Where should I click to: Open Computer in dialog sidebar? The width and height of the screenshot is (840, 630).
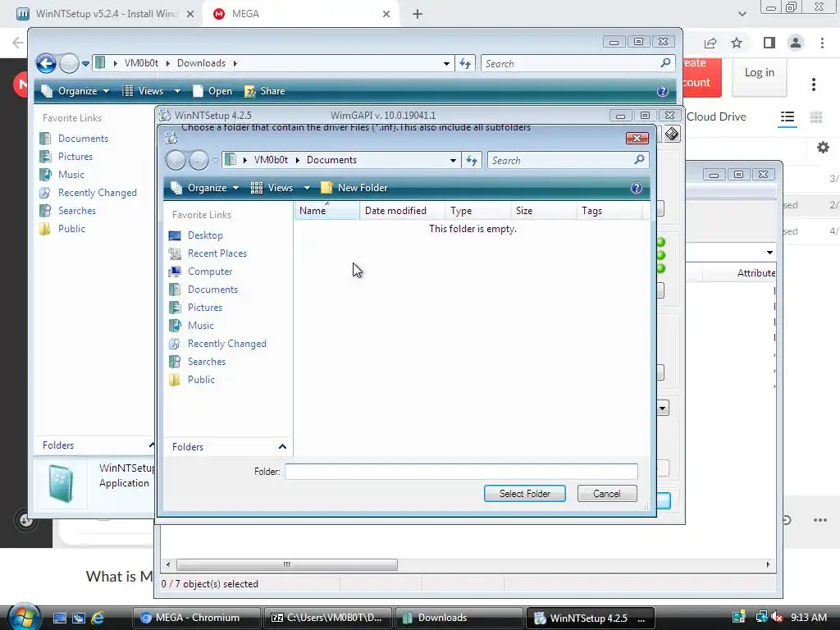click(210, 272)
